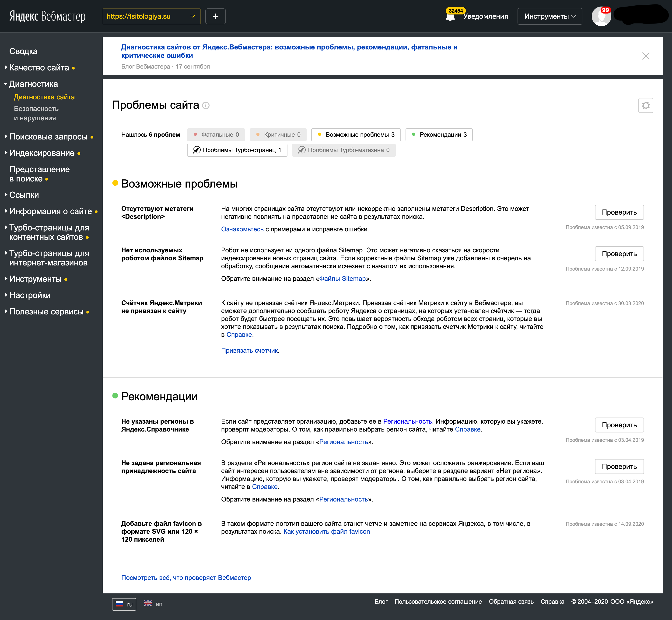Click the info icon next to Проблемы сайта
This screenshot has height=620, width=672.
(206, 105)
